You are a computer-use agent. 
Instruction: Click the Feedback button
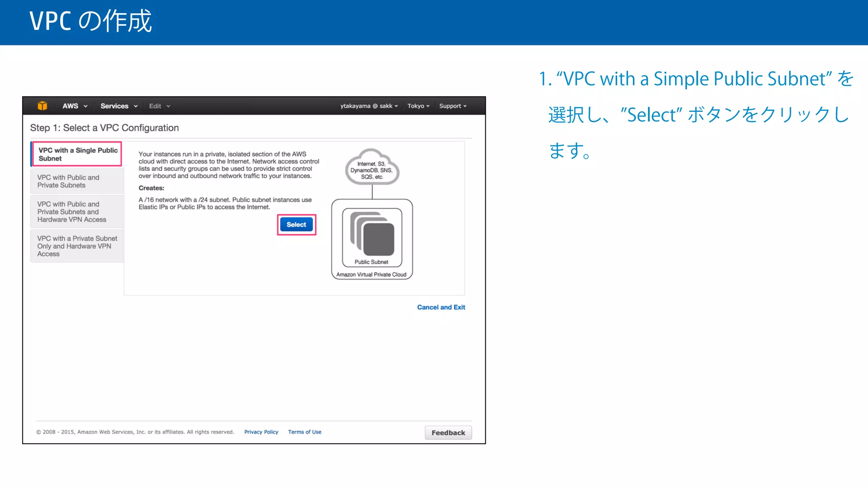coord(448,433)
